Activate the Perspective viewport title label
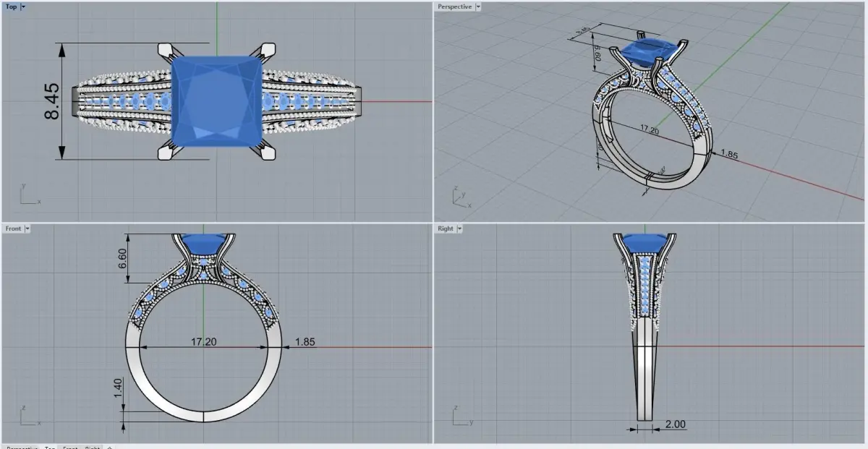 click(455, 7)
